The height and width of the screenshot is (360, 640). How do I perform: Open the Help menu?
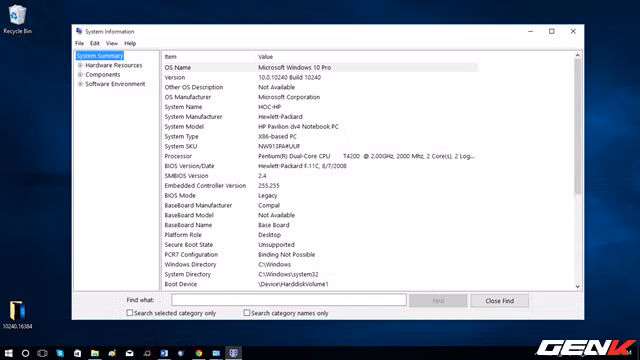pyautogui.click(x=130, y=43)
